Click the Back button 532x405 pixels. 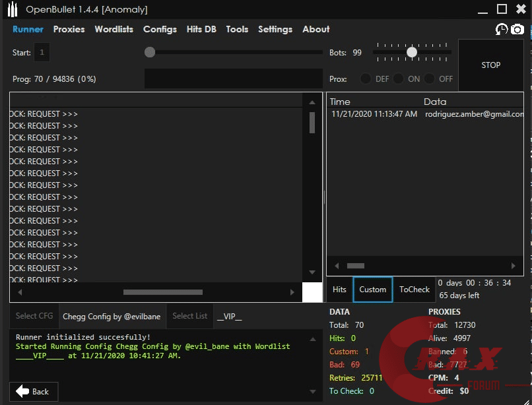(34, 391)
